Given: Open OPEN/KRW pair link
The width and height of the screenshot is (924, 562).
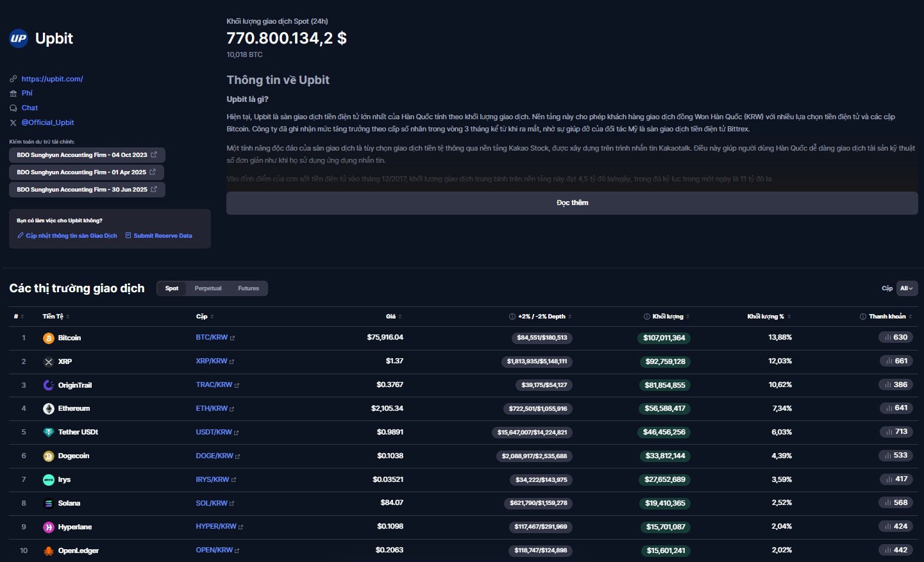Looking at the screenshot, I should pyautogui.click(x=214, y=550).
